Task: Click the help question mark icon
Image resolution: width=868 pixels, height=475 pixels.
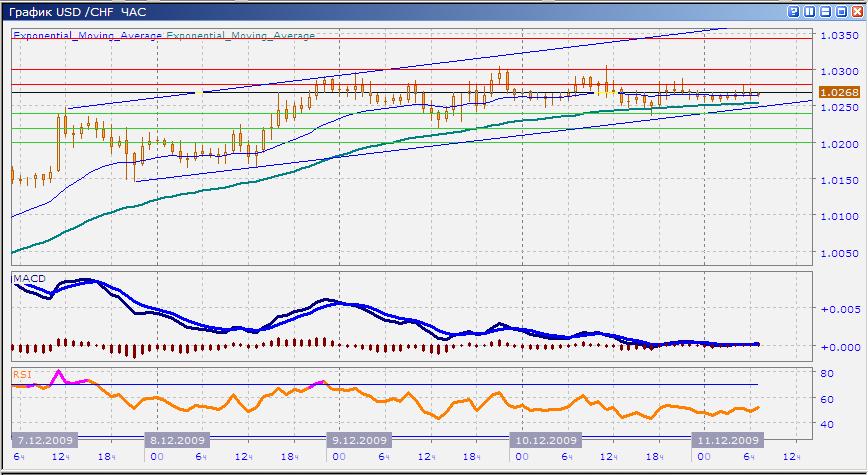Action: click(x=795, y=11)
